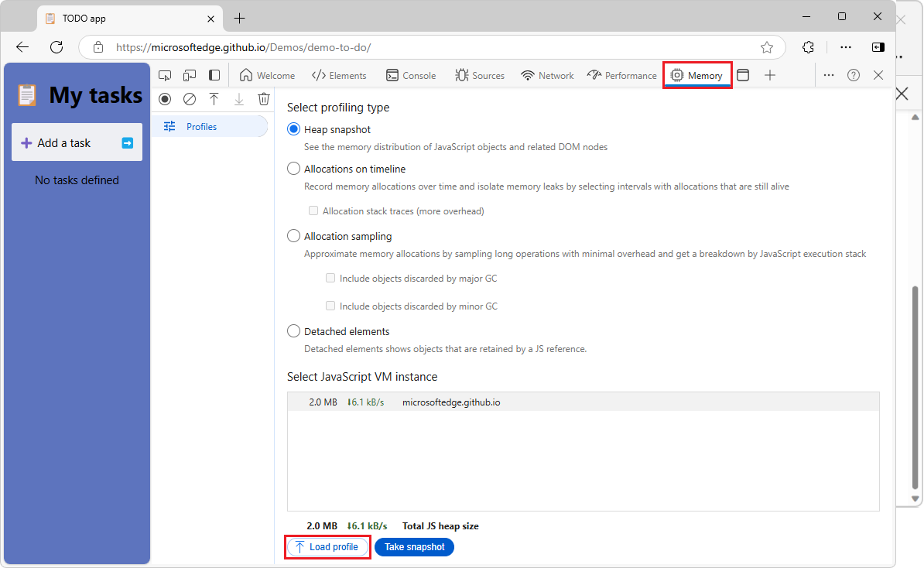Viewport: 924px width, 568px height.
Task: Open the Network panel
Action: pyautogui.click(x=547, y=74)
